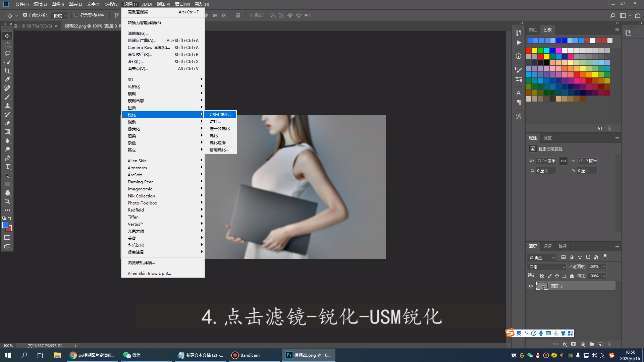The image size is (644, 362).
Task: Select the Hand tool
Action: [x=7, y=193]
